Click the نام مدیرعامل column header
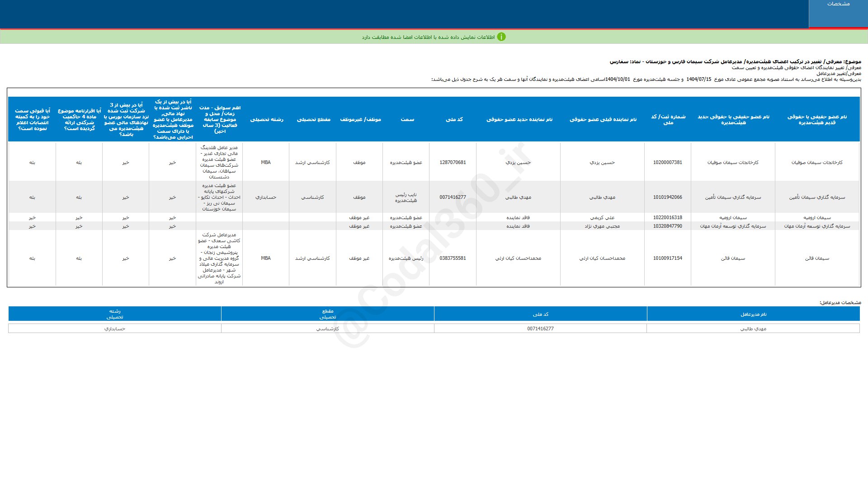Image resolution: width=868 pixels, height=488 pixels. click(x=753, y=314)
